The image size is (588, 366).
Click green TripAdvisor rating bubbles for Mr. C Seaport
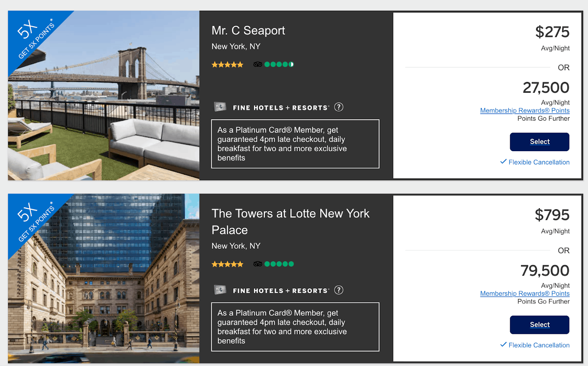click(x=279, y=64)
